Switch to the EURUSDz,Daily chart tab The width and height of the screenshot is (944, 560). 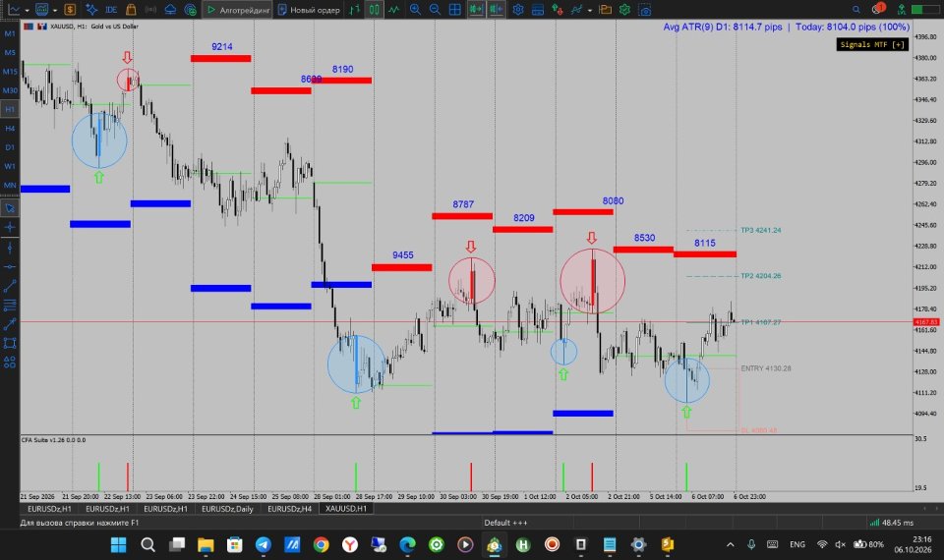coord(227,509)
